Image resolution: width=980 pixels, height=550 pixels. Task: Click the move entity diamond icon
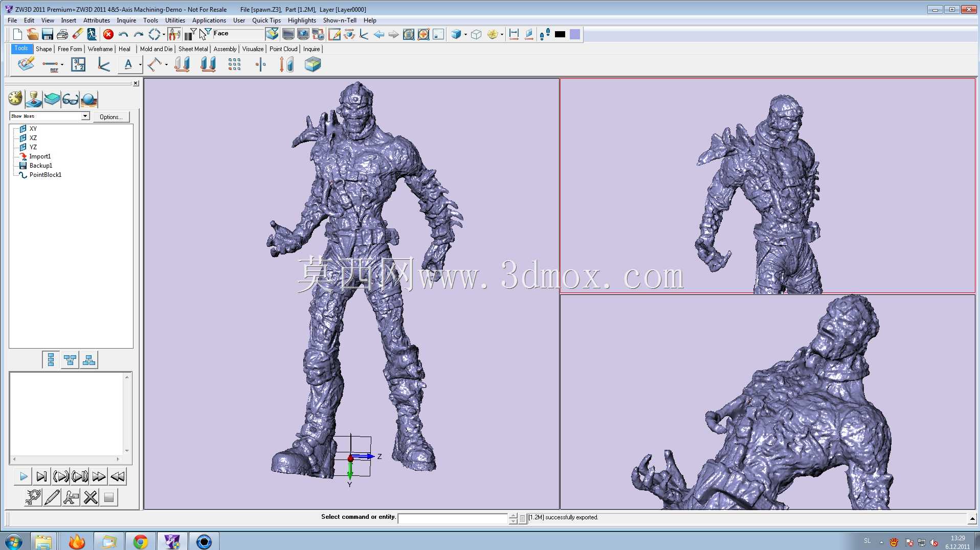click(154, 64)
